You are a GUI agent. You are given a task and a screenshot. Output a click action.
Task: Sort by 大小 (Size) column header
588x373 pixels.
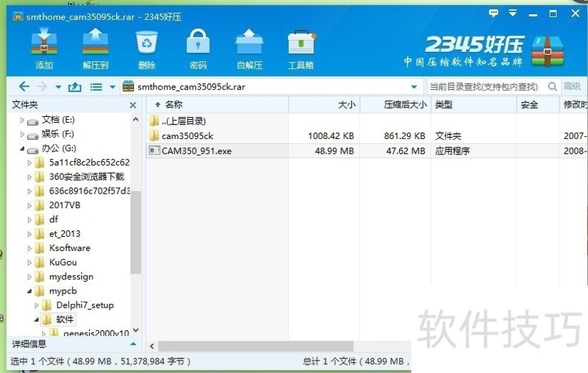[324, 104]
